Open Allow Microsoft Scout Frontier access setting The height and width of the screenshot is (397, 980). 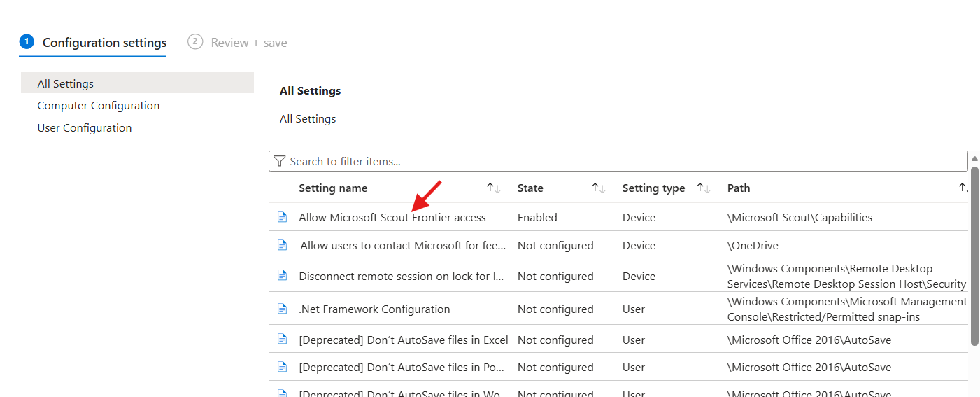392,217
